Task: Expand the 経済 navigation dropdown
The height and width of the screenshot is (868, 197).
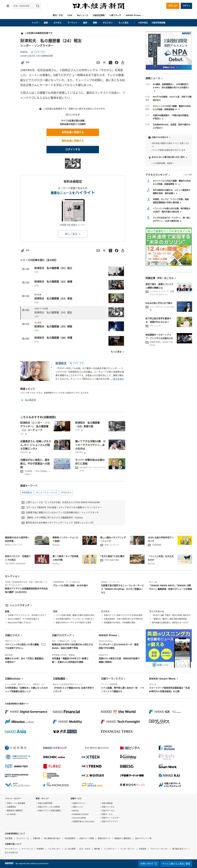Action: [x=86, y=23]
